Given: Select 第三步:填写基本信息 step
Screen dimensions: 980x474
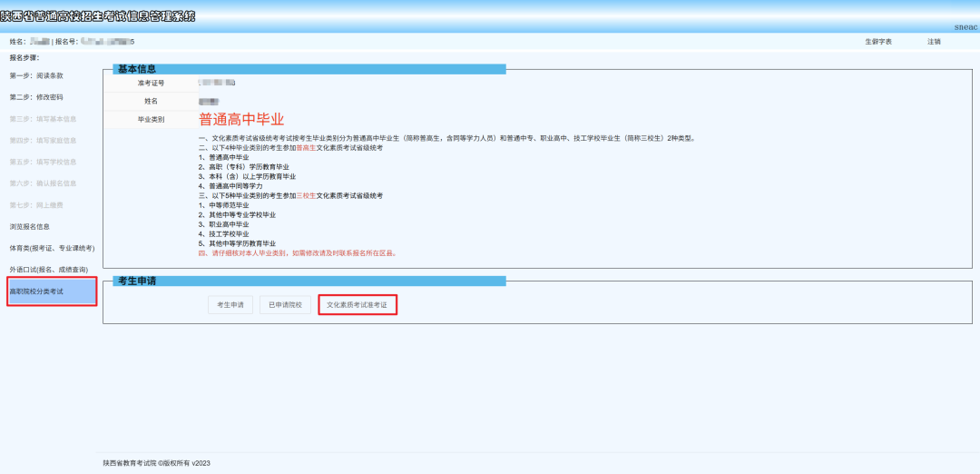Looking at the screenshot, I should (43, 119).
